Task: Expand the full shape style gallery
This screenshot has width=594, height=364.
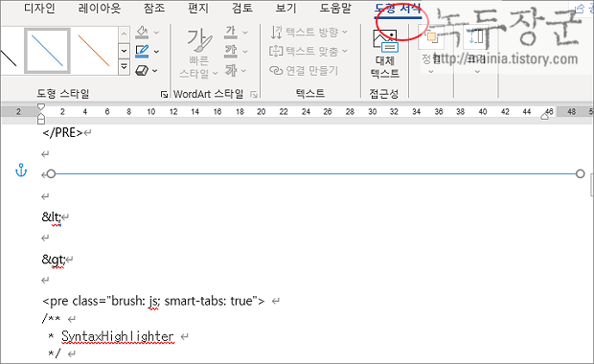Action: click(124, 67)
